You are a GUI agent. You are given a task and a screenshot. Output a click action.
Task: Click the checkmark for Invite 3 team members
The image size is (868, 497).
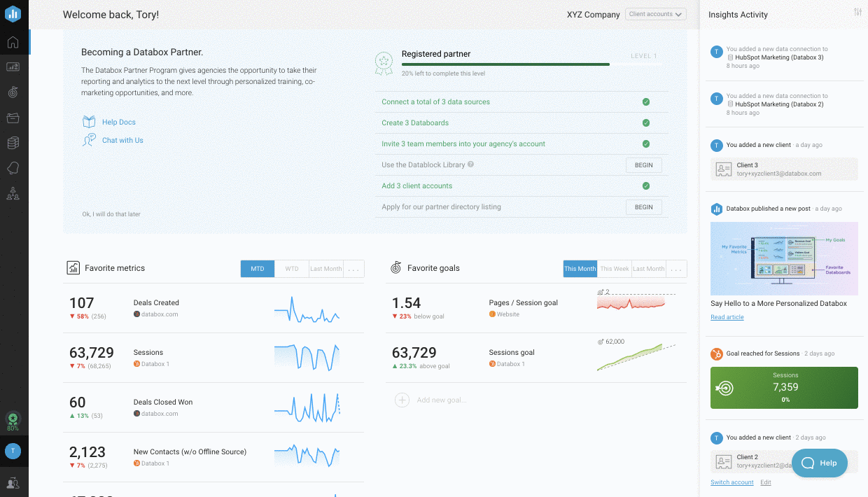pos(645,143)
